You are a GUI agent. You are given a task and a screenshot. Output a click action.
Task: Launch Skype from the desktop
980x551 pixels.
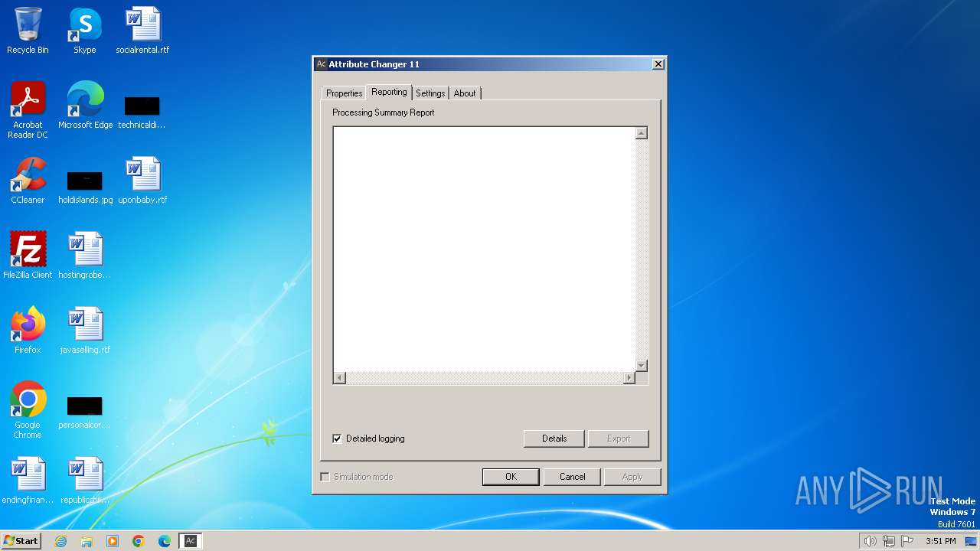pyautogui.click(x=85, y=31)
